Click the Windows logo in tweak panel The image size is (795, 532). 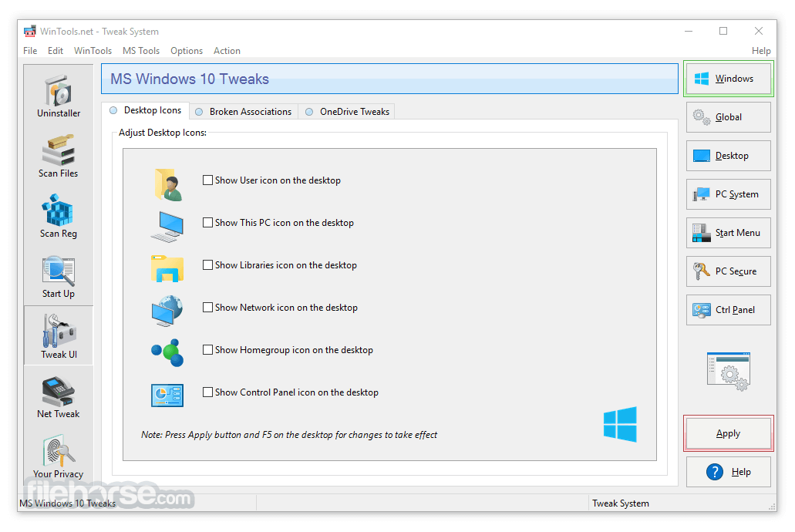(620, 424)
